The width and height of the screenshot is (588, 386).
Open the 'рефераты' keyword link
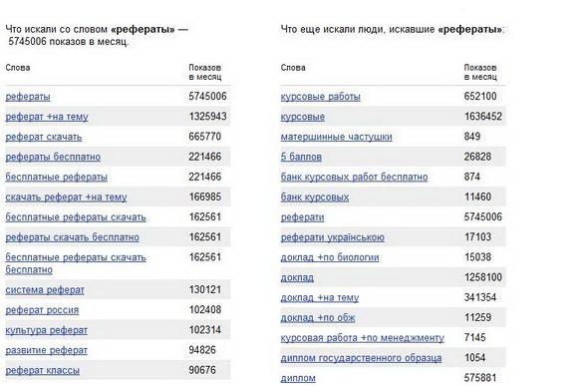pos(28,97)
